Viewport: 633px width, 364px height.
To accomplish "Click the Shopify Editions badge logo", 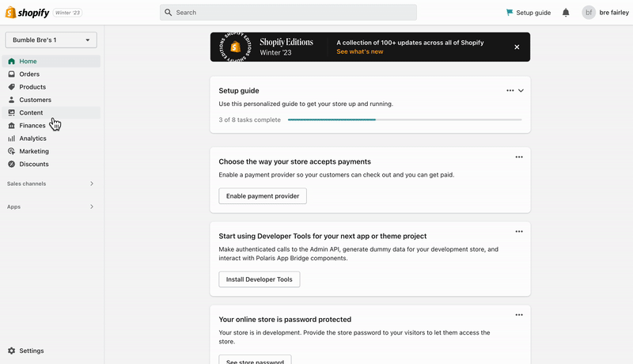I will pos(235,47).
